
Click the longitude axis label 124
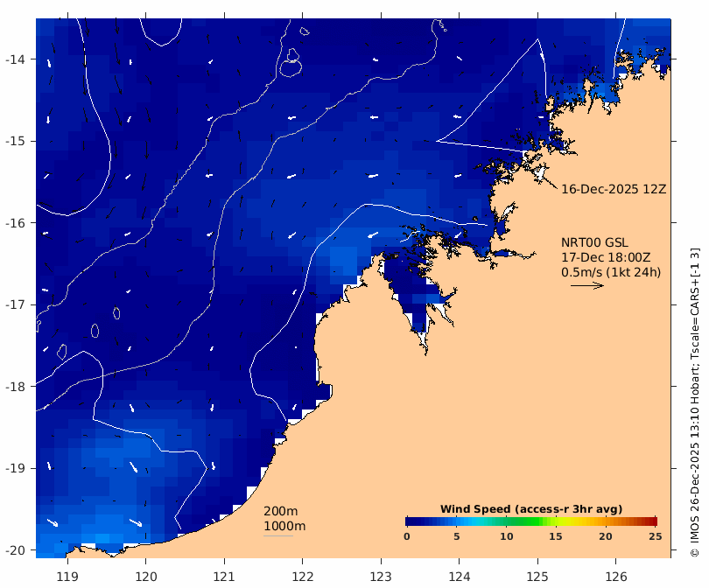[x=460, y=577]
